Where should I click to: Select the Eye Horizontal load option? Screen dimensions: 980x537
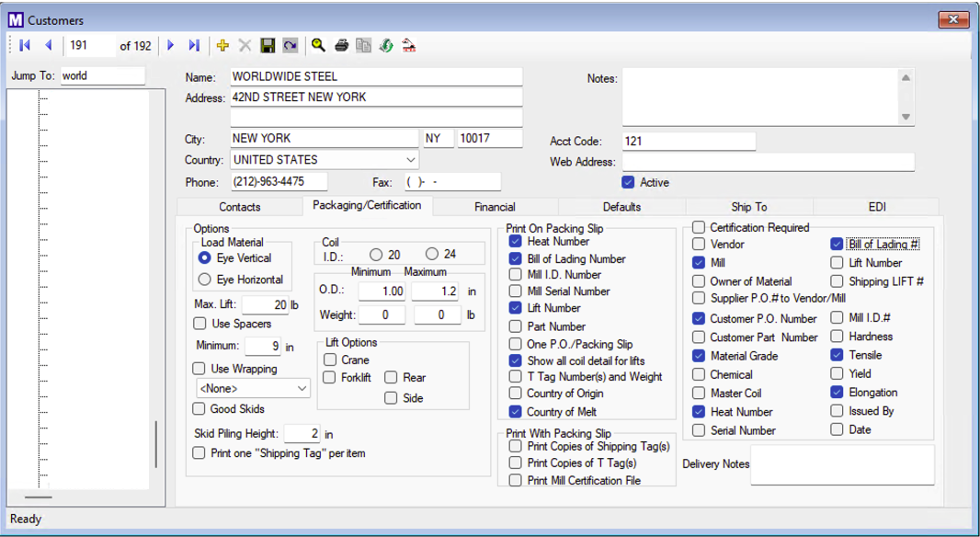[x=205, y=280]
